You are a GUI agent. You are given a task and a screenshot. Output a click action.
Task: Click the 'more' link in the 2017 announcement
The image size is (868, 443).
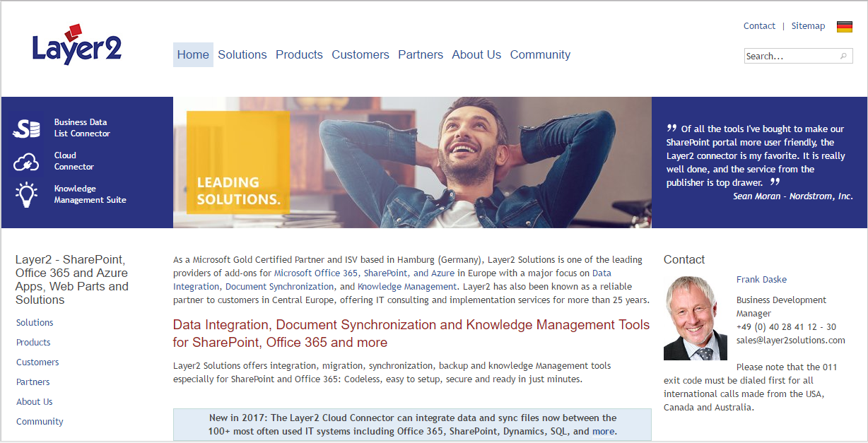point(604,432)
